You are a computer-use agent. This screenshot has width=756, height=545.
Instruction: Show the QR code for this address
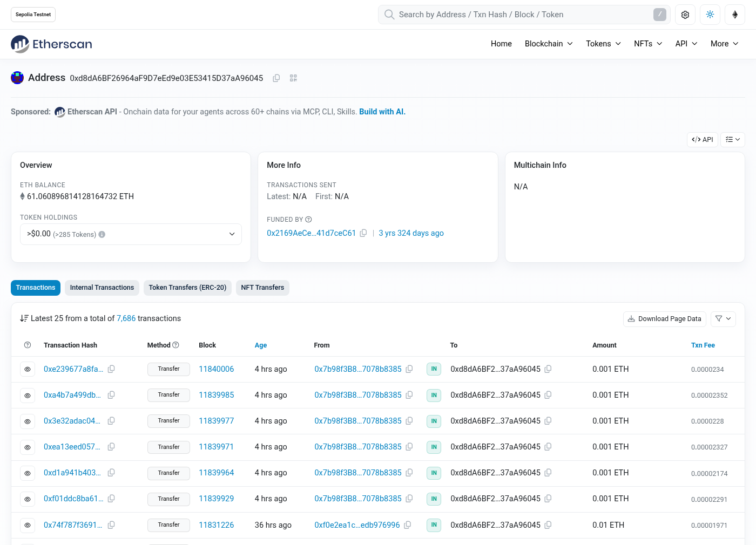(x=293, y=78)
